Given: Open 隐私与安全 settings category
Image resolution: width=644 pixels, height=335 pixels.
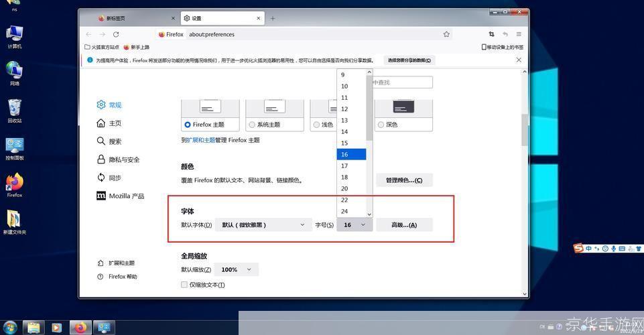Looking at the screenshot, I should pos(119,159).
